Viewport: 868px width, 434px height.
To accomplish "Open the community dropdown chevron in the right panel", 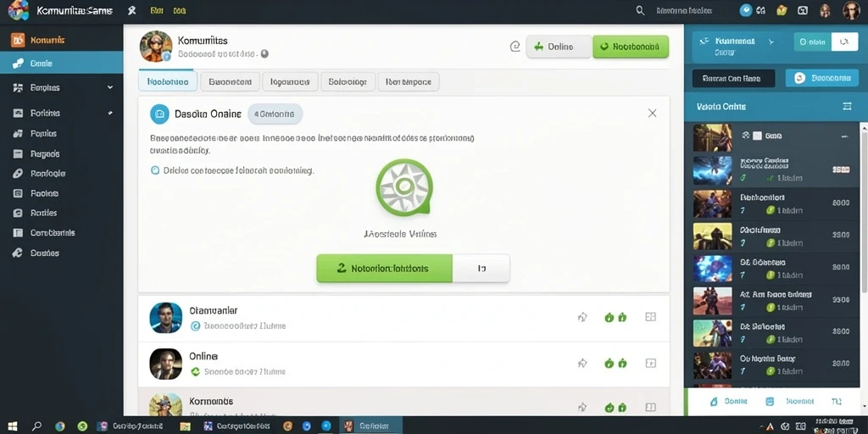I will tap(771, 42).
